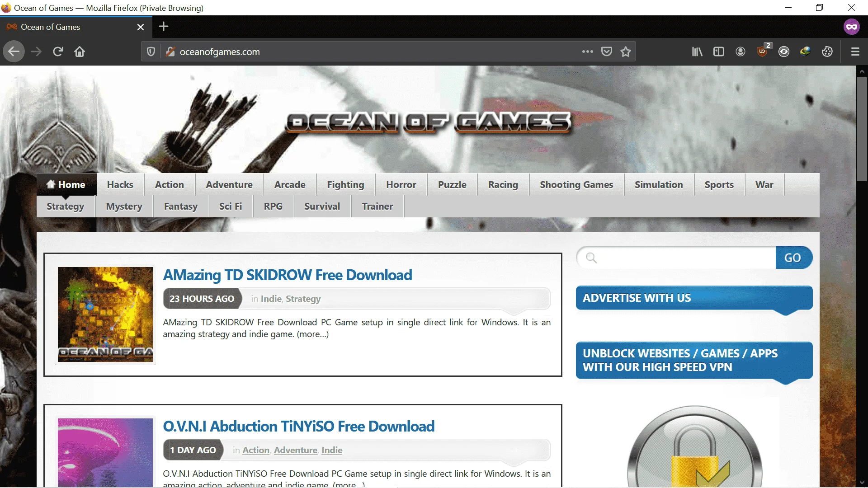The width and height of the screenshot is (868, 488).
Task: Show the sidebar panel
Action: pos(719,52)
